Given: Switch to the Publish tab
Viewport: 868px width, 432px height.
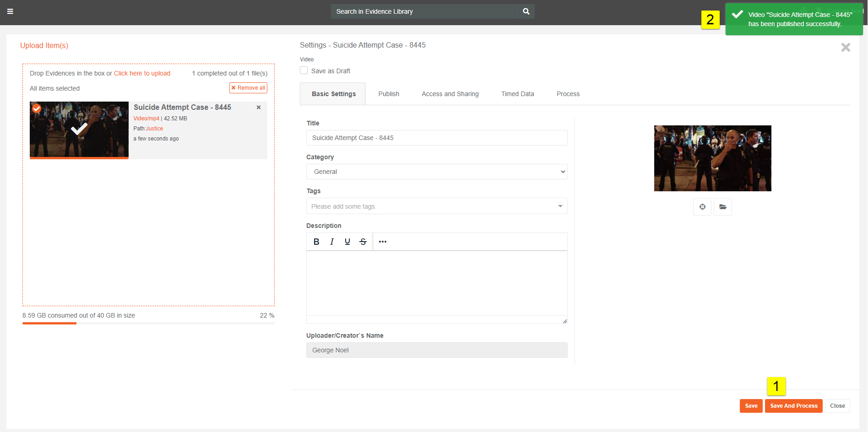Looking at the screenshot, I should pyautogui.click(x=389, y=94).
